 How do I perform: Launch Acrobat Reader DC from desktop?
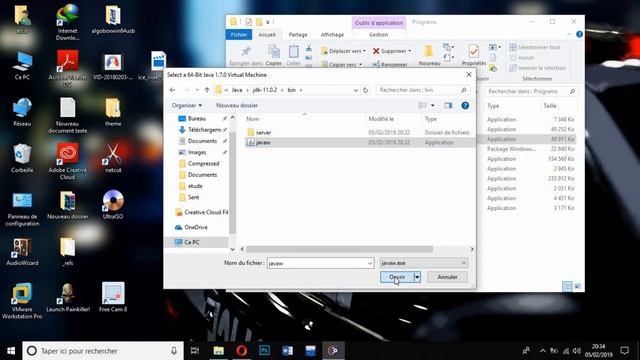coord(67,69)
